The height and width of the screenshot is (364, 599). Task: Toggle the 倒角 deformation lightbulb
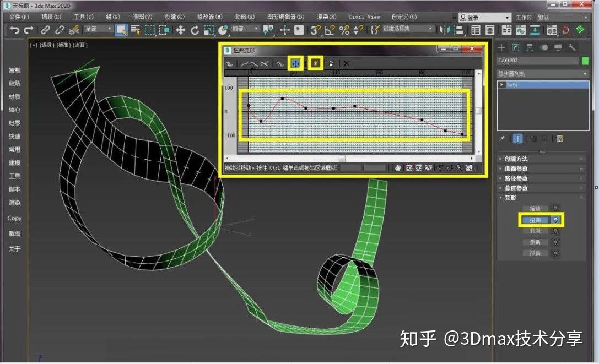coord(555,242)
